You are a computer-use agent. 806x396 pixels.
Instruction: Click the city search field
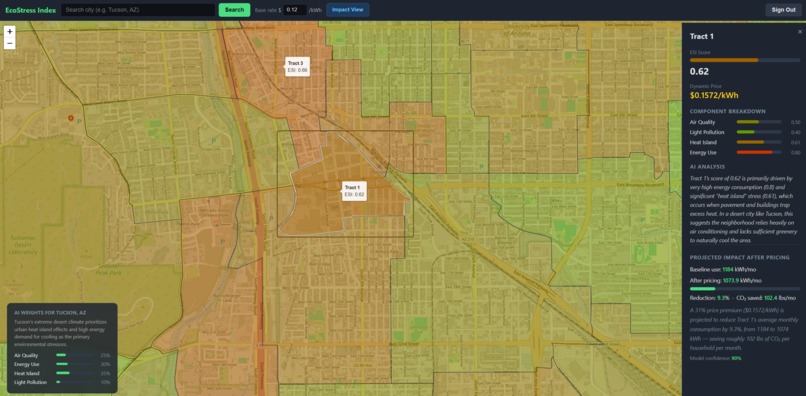click(138, 10)
